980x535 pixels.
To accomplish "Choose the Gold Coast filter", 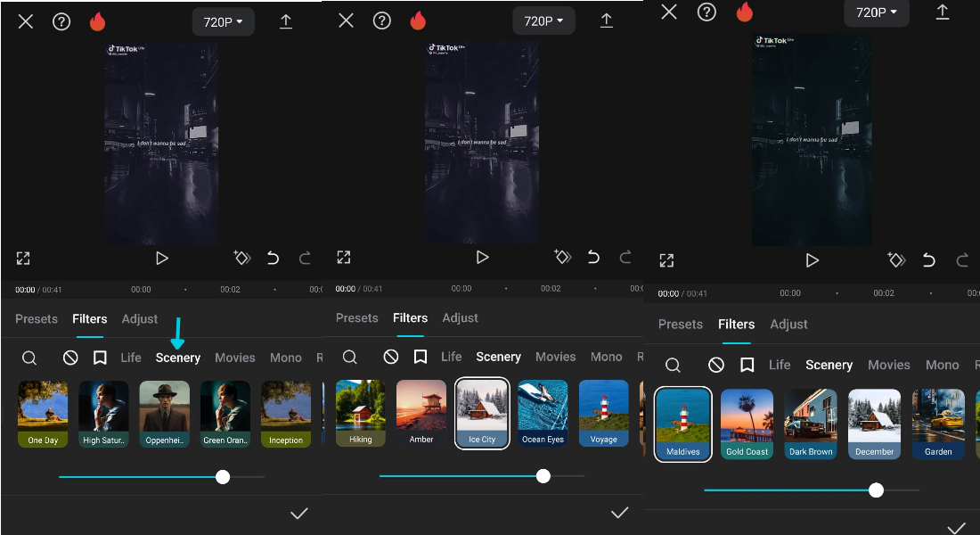I will pyautogui.click(x=747, y=424).
